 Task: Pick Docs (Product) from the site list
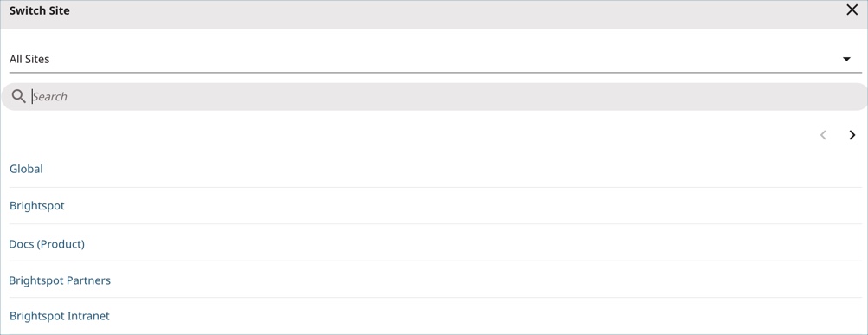47,243
